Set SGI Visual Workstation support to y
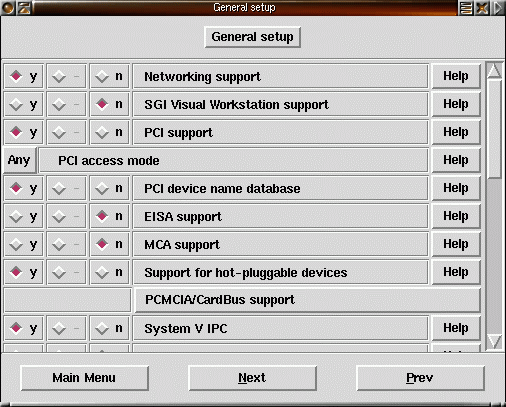 (x=24, y=105)
